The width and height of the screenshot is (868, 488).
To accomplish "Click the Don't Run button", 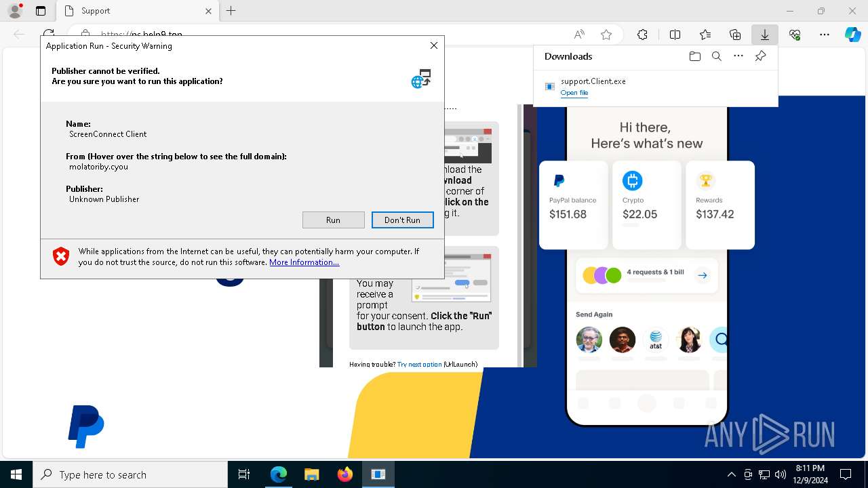I will [402, 220].
